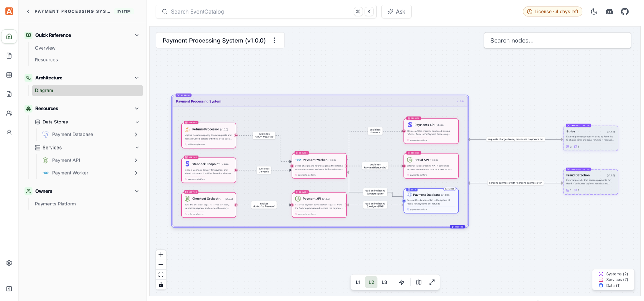Click the Services (7) legend entry

(x=613, y=280)
